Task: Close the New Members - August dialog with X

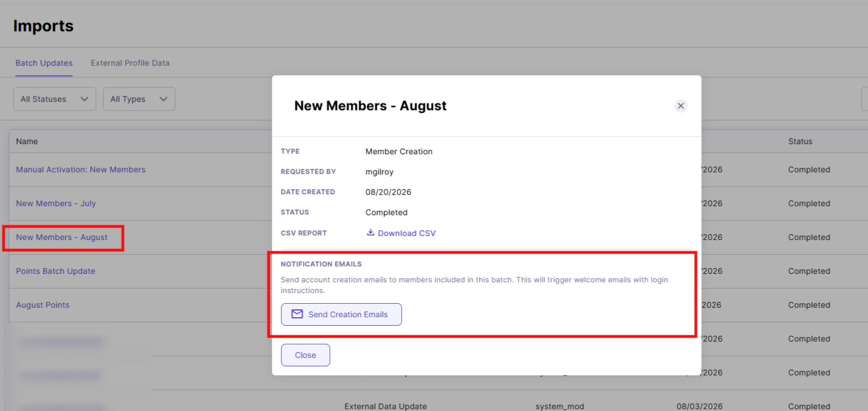Action: (681, 106)
